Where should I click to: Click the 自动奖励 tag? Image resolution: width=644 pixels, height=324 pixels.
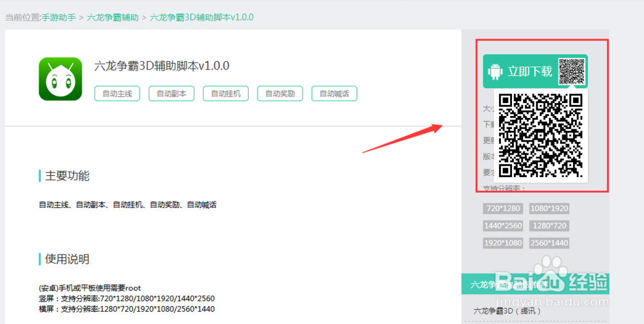[x=279, y=93]
